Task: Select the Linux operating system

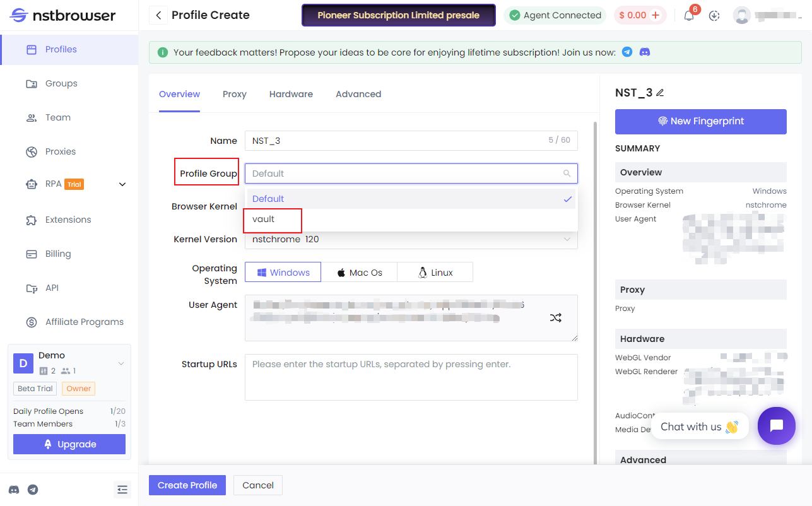Action: (x=435, y=272)
